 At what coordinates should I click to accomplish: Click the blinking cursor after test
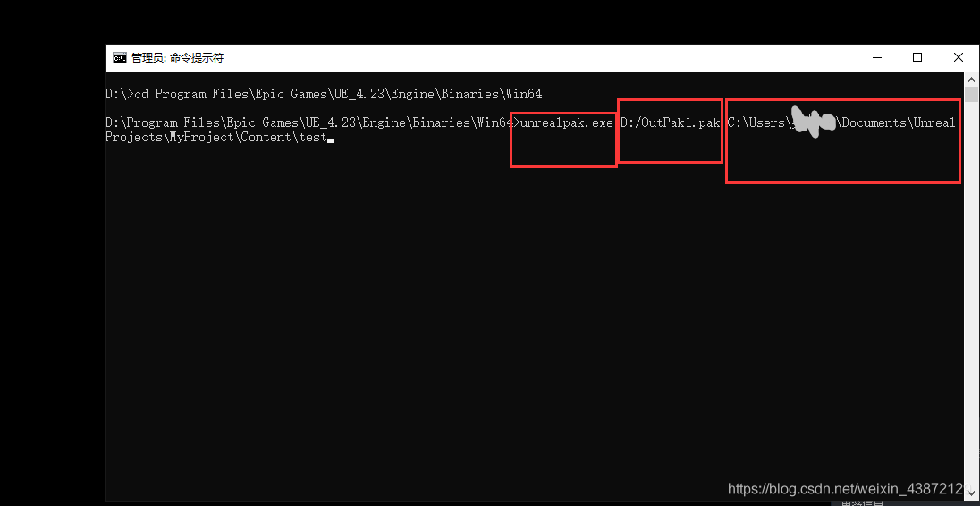(331, 139)
